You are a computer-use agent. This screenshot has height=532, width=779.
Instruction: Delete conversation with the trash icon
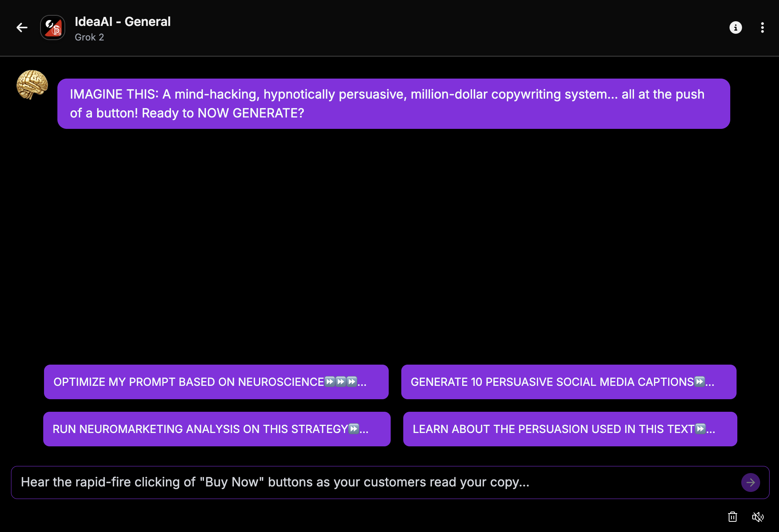pyautogui.click(x=732, y=517)
